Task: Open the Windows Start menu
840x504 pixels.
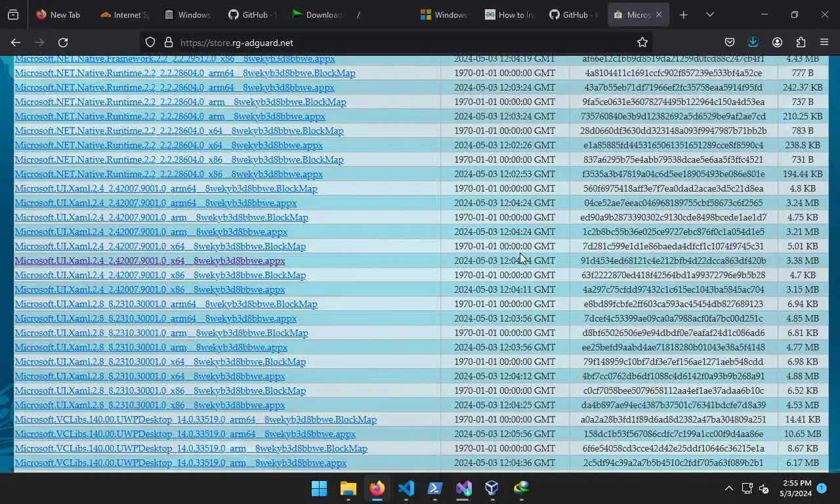Action: point(319,488)
